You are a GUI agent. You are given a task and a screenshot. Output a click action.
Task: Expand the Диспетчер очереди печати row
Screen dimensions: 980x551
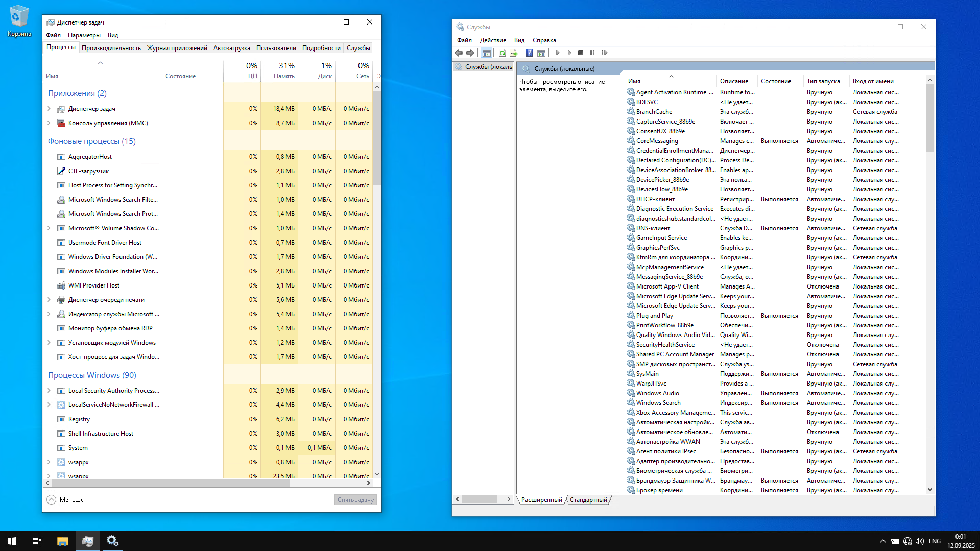coord(49,300)
